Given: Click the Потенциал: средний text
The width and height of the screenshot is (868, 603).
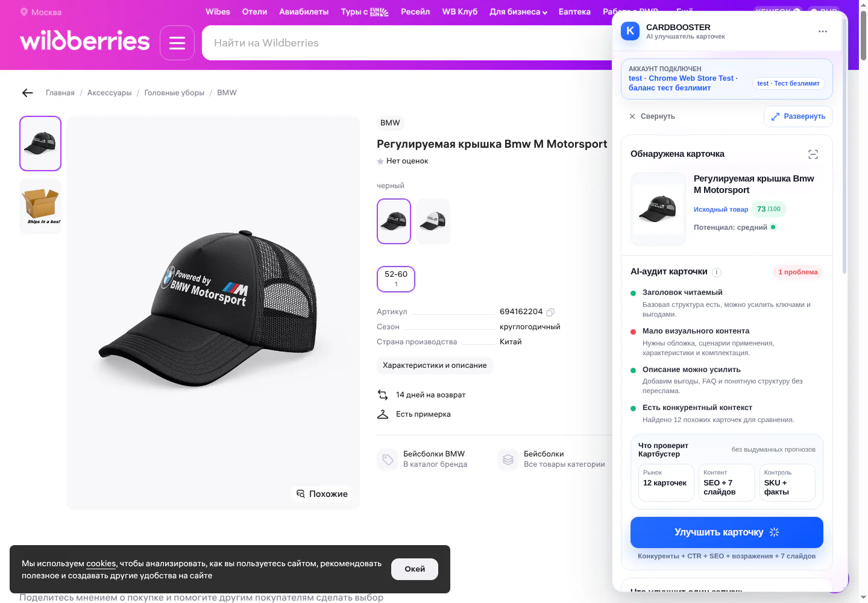Looking at the screenshot, I should point(731,228).
